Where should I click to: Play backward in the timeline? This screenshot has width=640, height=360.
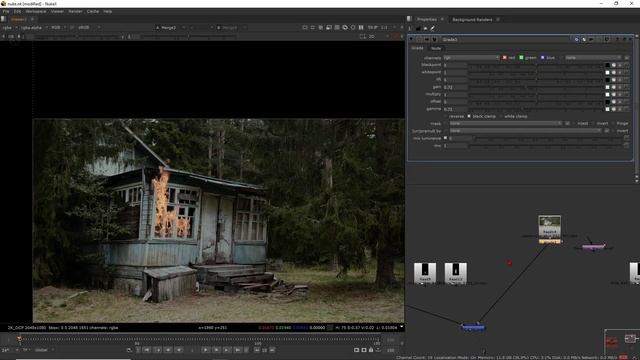[x=179, y=350]
